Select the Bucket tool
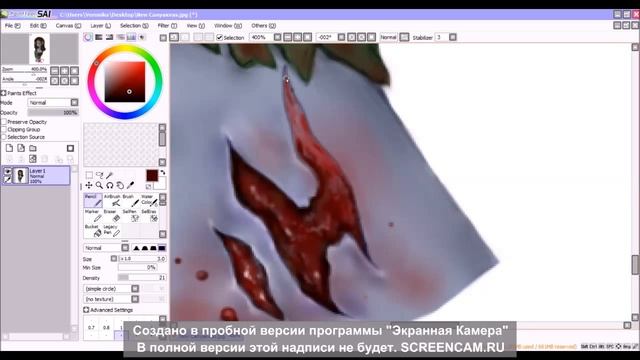The image size is (640, 360). pyautogui.click(x=93, y=231)
